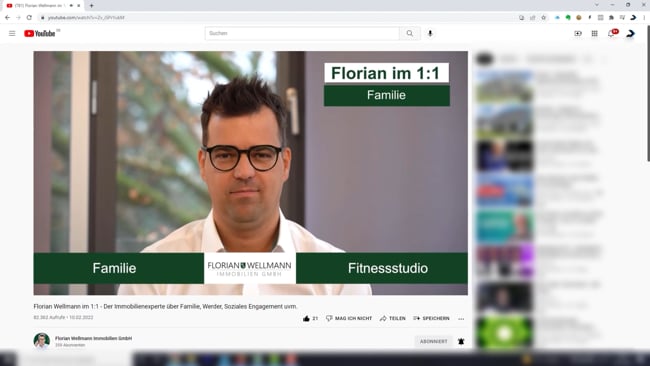Open the green Evernote elephant extension
This screenshot has width=650, height=366.
point(568,17)
